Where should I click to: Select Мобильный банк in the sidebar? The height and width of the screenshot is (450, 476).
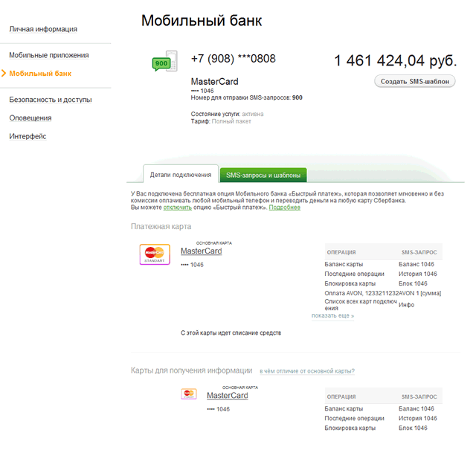[x=40, y=74]
